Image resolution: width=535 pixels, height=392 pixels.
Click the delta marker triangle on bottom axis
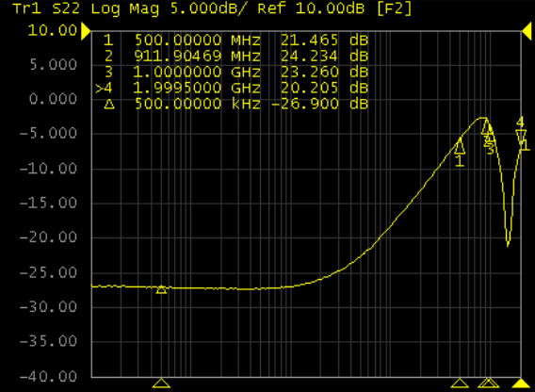(x=161, y=384)
